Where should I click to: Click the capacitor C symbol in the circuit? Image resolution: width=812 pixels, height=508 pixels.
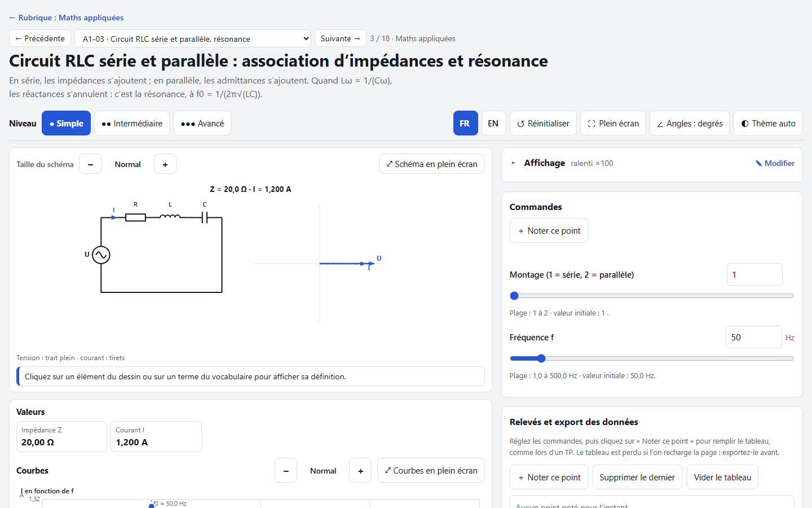point(205,217)
